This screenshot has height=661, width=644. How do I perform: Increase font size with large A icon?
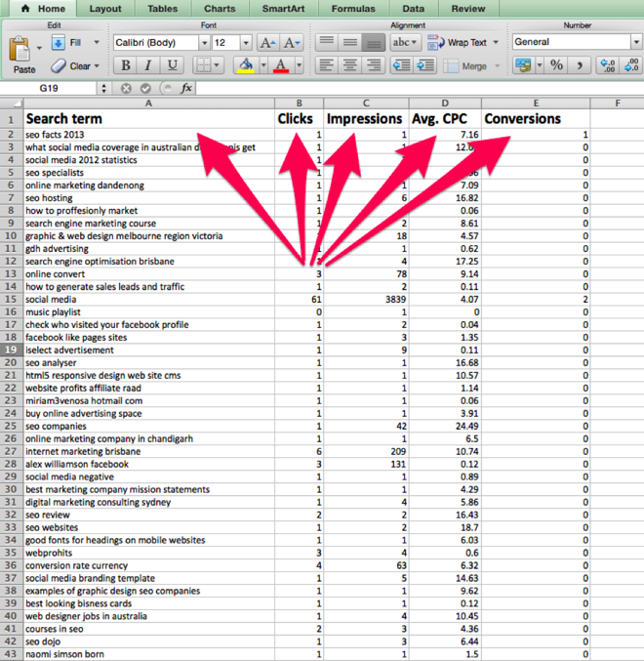[268, 43]
